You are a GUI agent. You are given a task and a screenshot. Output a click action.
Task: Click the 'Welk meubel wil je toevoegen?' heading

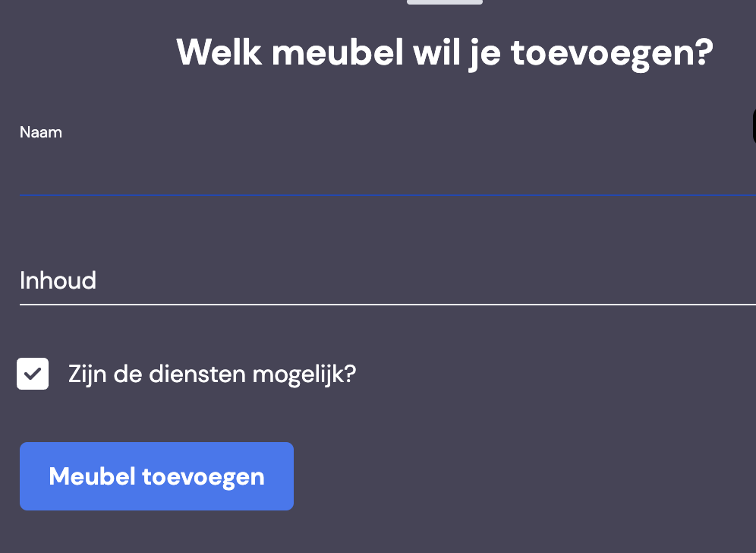(445, 52)
